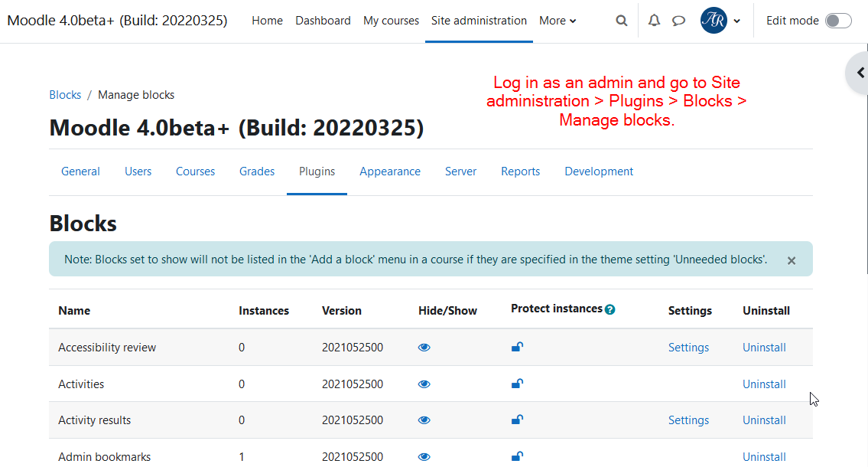Image resolution: width=868 pixels, height=467 pixels.
Task: Open the block drawer chevron
Action: (x=860, y=73)
